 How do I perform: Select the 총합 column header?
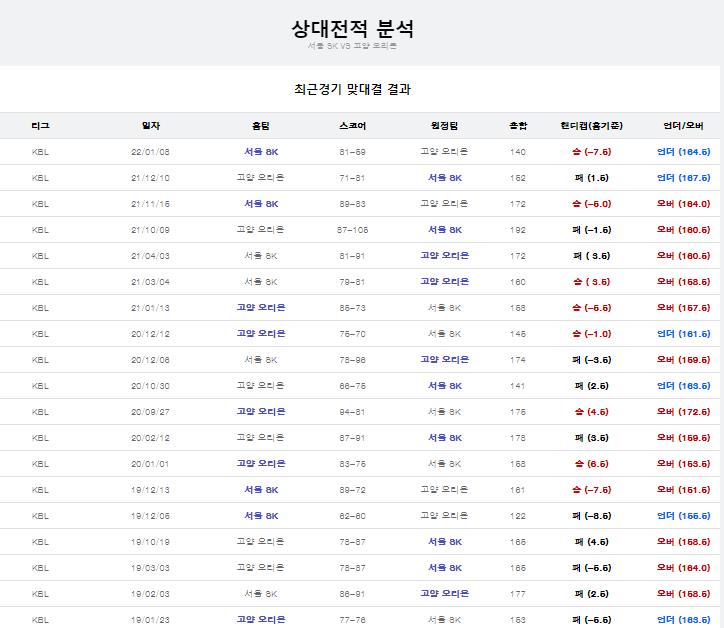pos(518,126)
